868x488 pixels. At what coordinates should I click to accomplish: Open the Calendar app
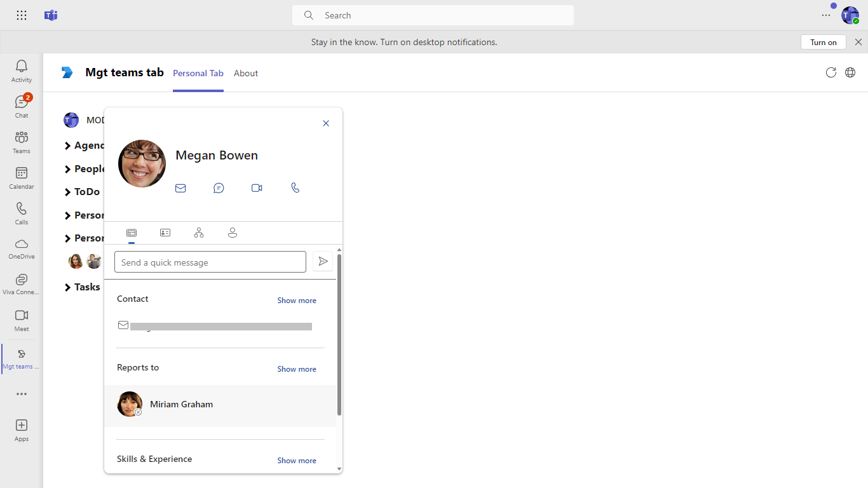(22, 178)
